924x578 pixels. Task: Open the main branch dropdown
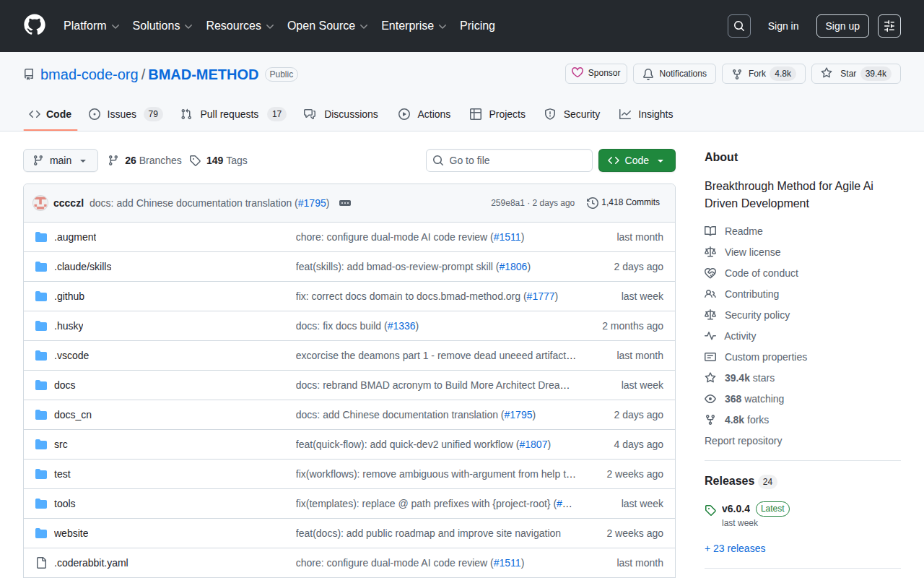pyautogui.click(x=61, y=160)
